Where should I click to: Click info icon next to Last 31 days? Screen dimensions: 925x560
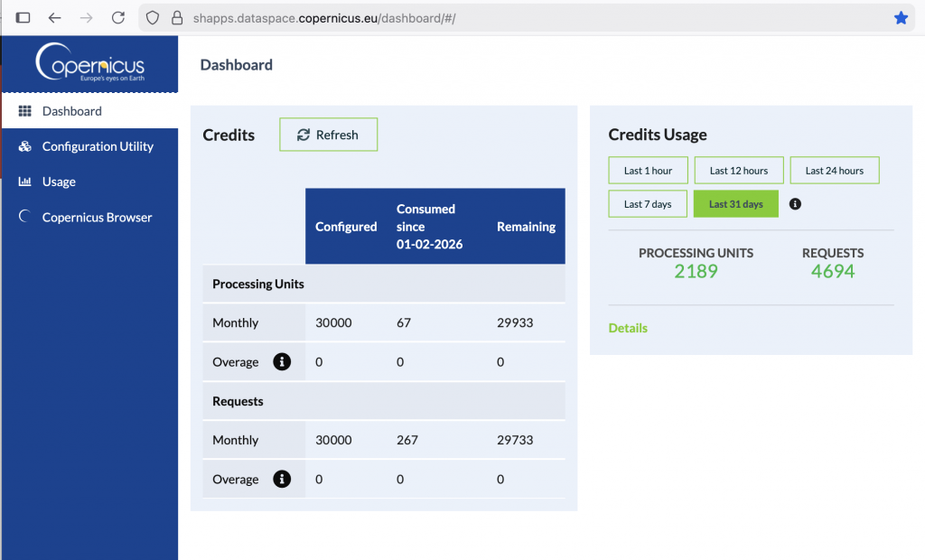(x=795, y=204)
